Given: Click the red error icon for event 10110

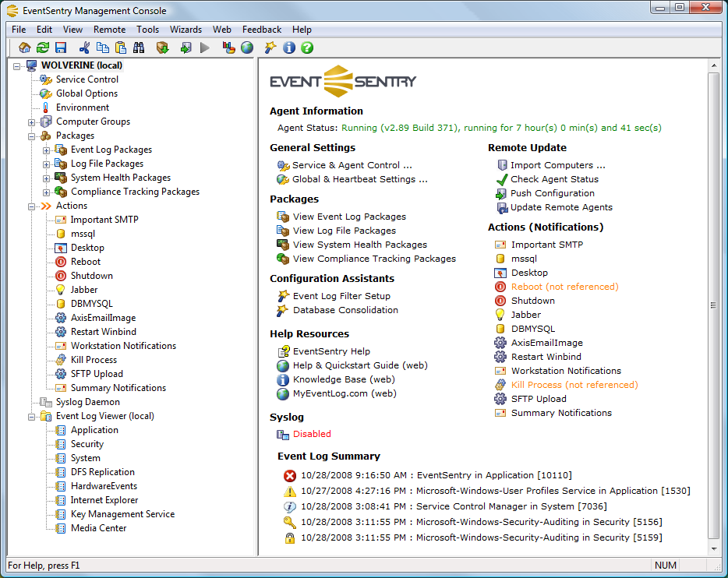Looking at the screenshot, I should click(x=290, y=475).
